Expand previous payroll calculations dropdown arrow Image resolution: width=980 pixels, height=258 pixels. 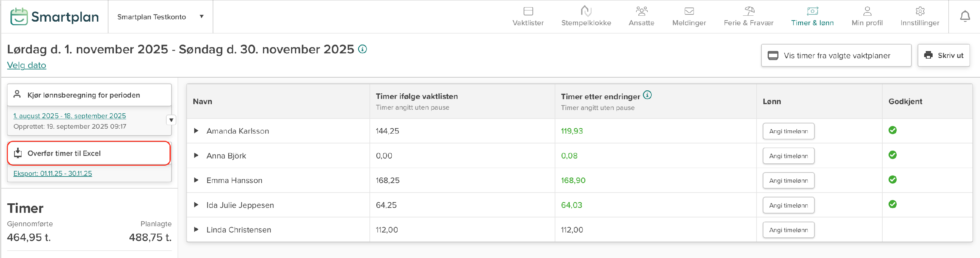171,120
